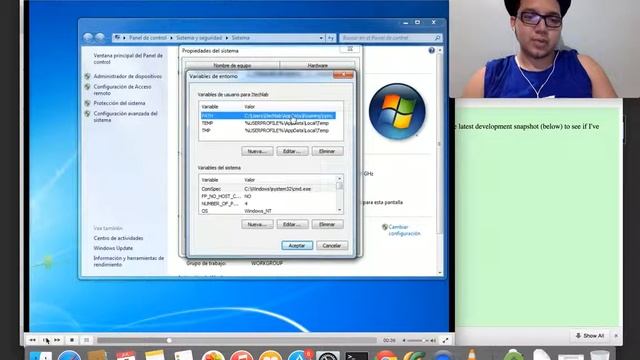Screen dimensions: 640x360
Task: Select the FP_NO_HOST_C system variable row
Action: 268,196
